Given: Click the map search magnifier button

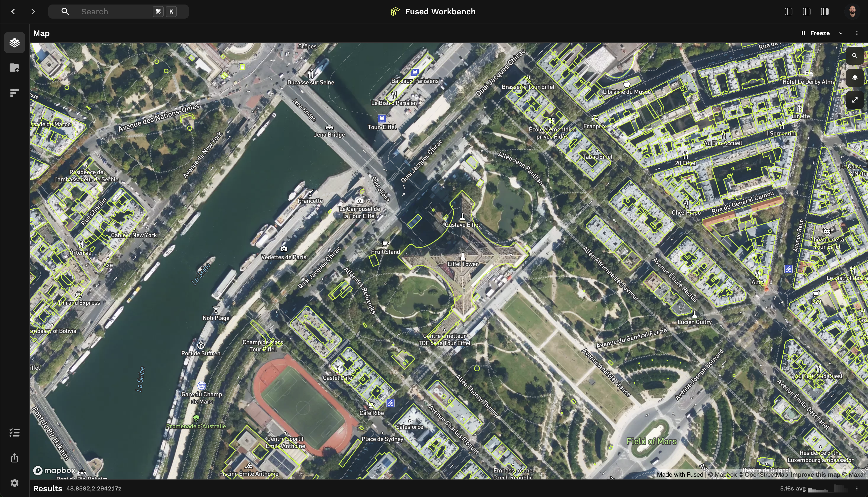Looking at the screenshot, I should (855, 56).
